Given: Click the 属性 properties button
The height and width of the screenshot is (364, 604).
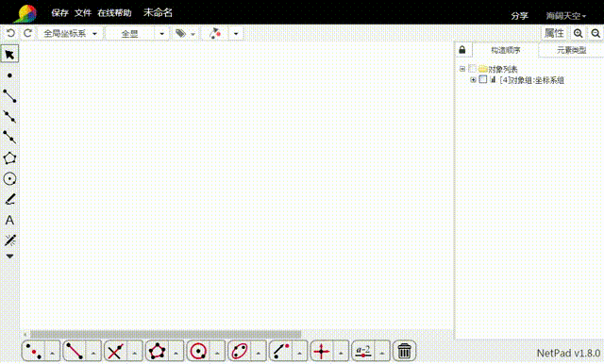Looking at the screenshot, I should tap(554, 33).
